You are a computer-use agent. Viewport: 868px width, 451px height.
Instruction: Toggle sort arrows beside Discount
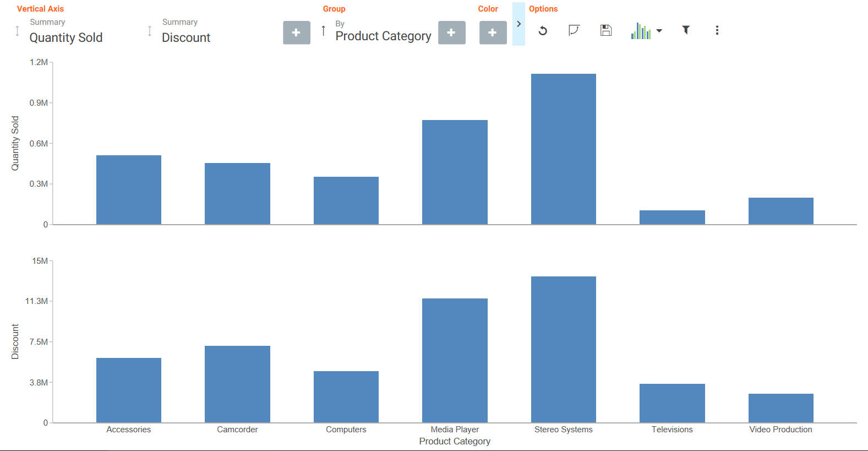149,31
